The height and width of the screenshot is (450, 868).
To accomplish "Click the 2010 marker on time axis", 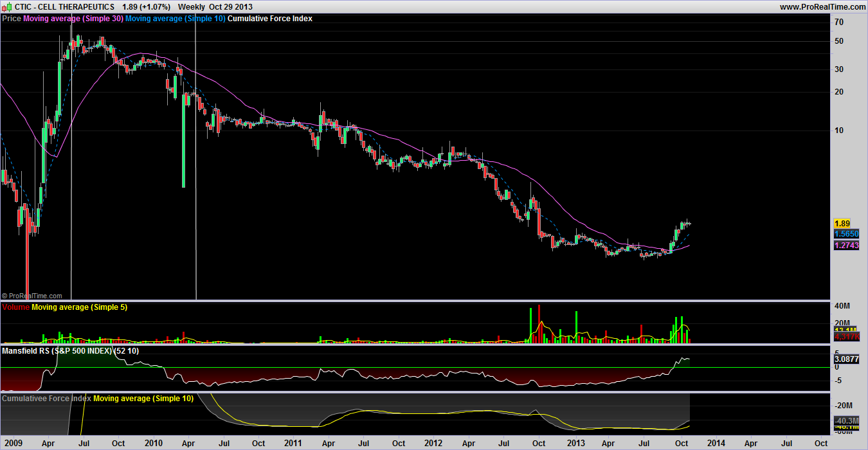I will point(154,443).
